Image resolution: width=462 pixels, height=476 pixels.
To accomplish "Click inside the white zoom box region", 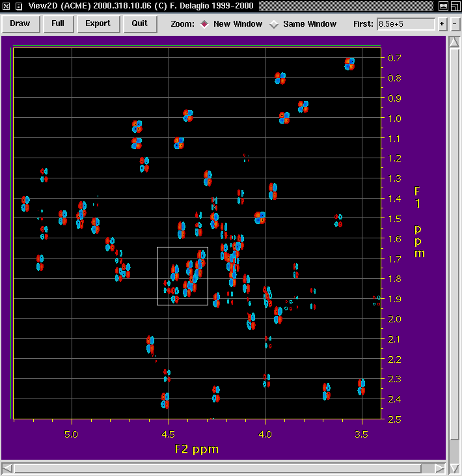I will pos(182,275).
